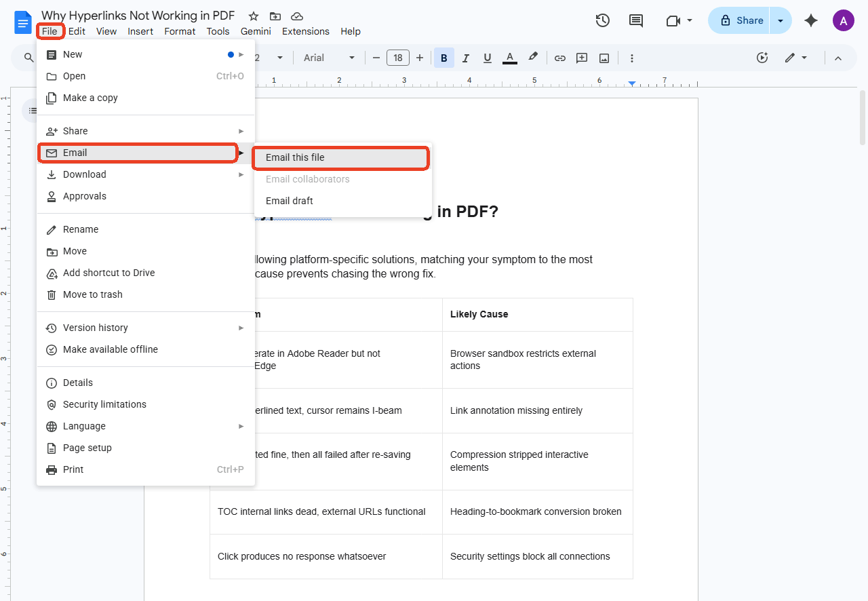Click the document title text
868x601 pixels.
pyautogui.click(x=138, y=16)
